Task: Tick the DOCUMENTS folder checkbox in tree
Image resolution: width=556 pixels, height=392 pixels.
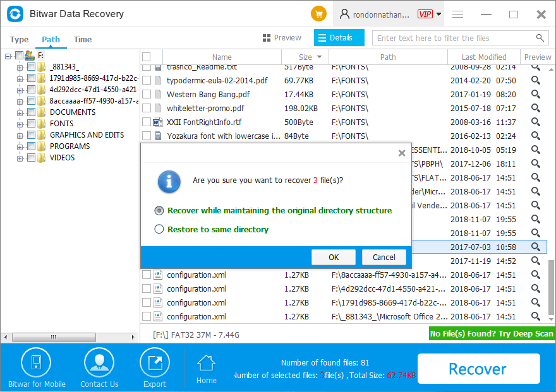Action: pyautogui.click(x=31, y=112)
